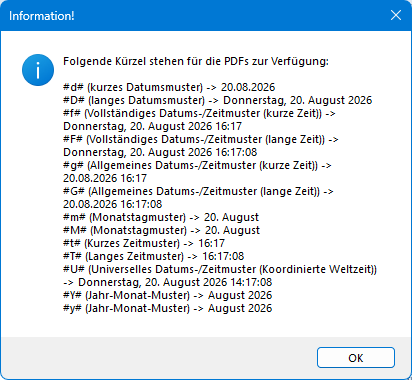The width and height of the screenshot is (412, 380).
Task: Select the '#m# (Monatstagmuster)' line
Action: pyautogui.click(x=161, y=217)
